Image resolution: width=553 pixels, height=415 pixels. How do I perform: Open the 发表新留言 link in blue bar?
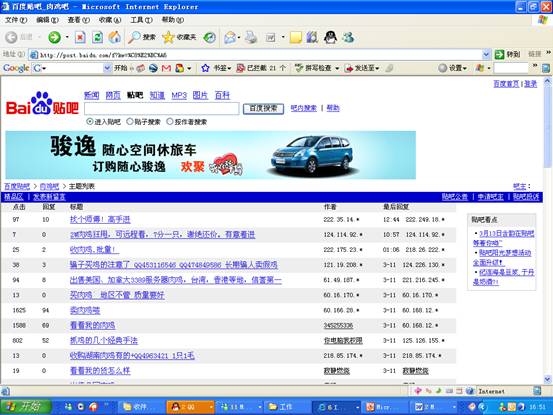click(x=49, y=197)
